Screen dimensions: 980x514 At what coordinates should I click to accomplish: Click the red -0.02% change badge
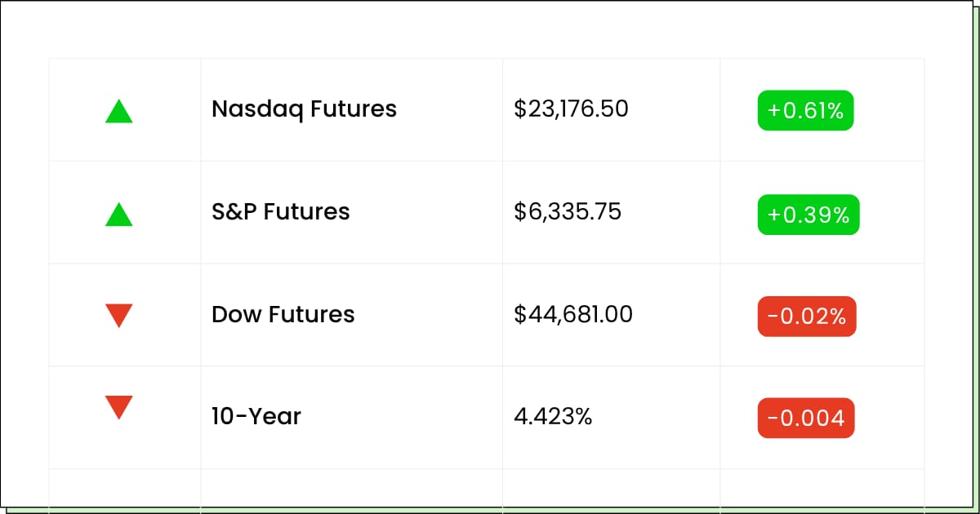807,317
